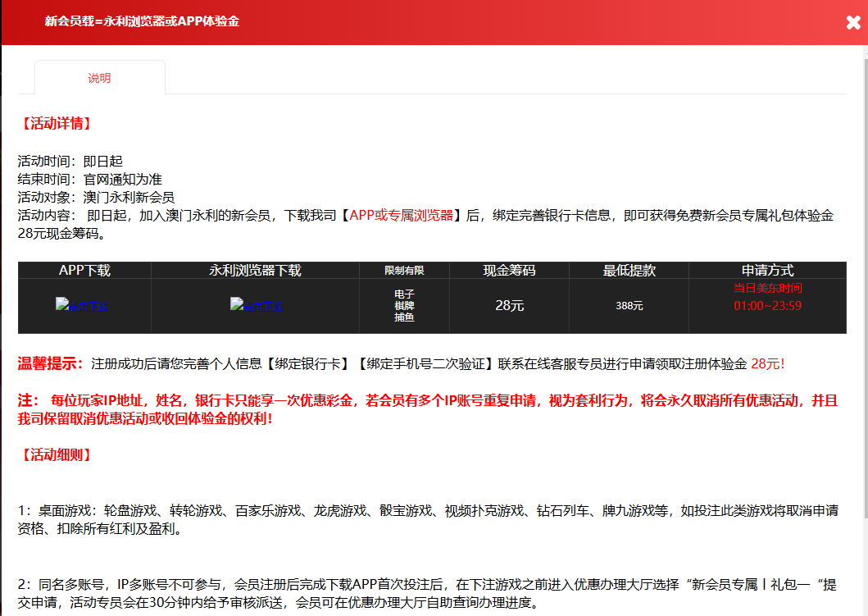The height and width of the screenshot is (616, 868).
Task: Click the 永利浏览器 download image link
Action: pyautogui.click(x=256, y=306)
